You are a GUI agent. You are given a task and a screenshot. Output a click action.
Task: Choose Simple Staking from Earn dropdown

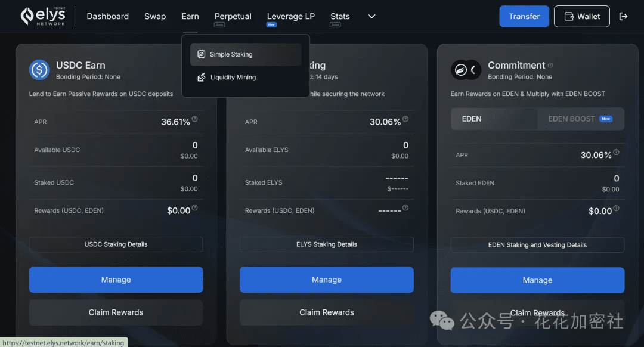coord(246,54)
